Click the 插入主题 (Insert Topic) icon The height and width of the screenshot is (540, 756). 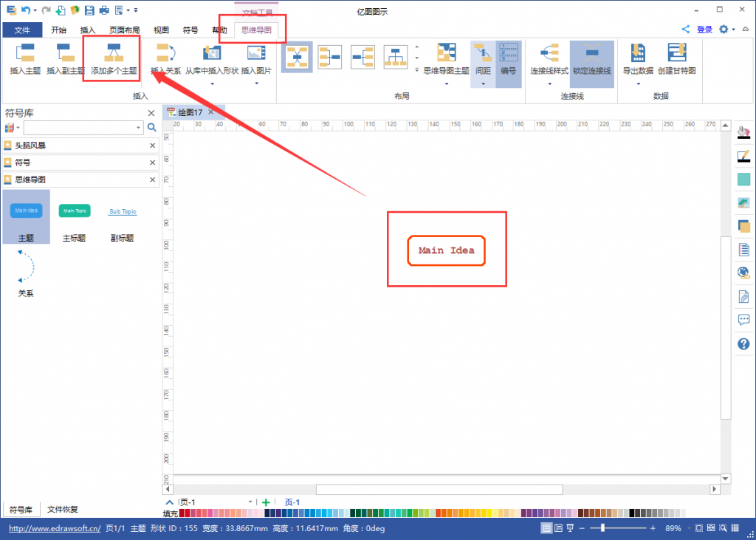pos(25,52)
